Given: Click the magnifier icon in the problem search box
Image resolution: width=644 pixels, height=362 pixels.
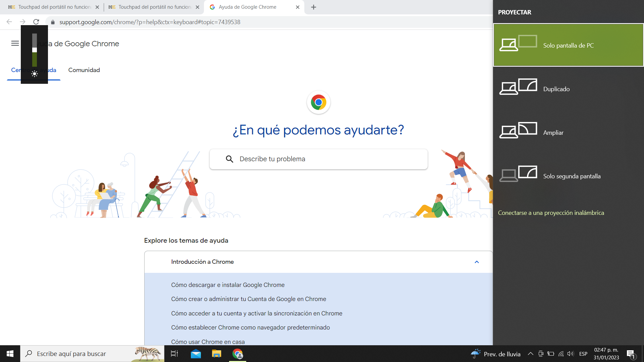Looking at the screenshot, I should (x=229, y=159).
